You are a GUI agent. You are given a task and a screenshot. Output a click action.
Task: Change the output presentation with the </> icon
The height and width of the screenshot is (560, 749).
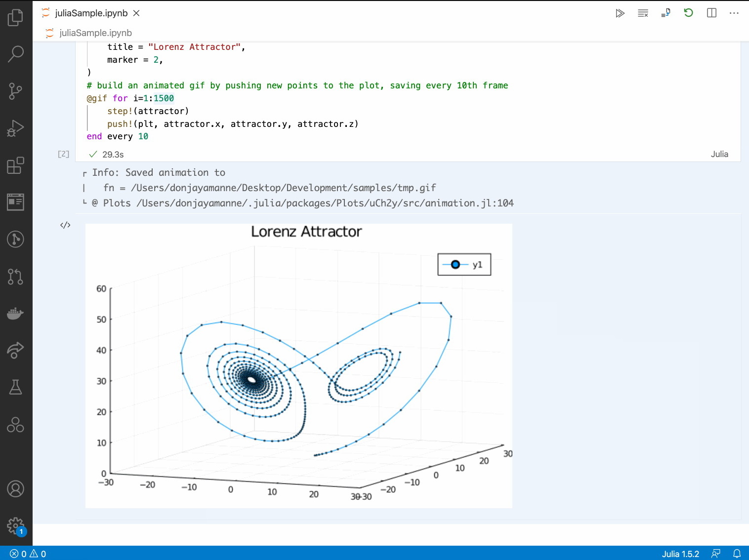(x=65, y=225)
